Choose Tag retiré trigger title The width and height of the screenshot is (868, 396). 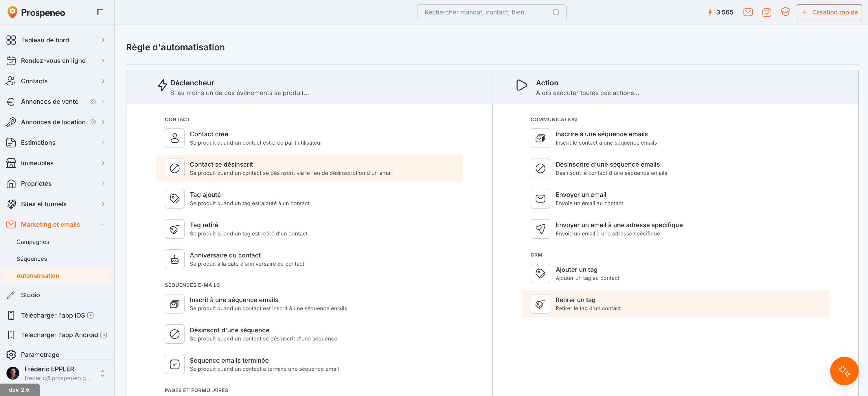[204, 225]
